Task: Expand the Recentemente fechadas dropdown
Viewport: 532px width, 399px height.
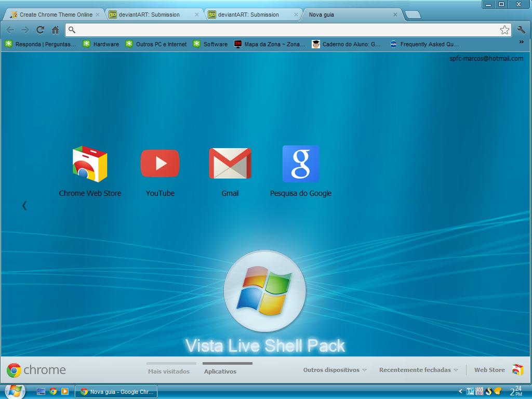Action: [x=419, y=370]
